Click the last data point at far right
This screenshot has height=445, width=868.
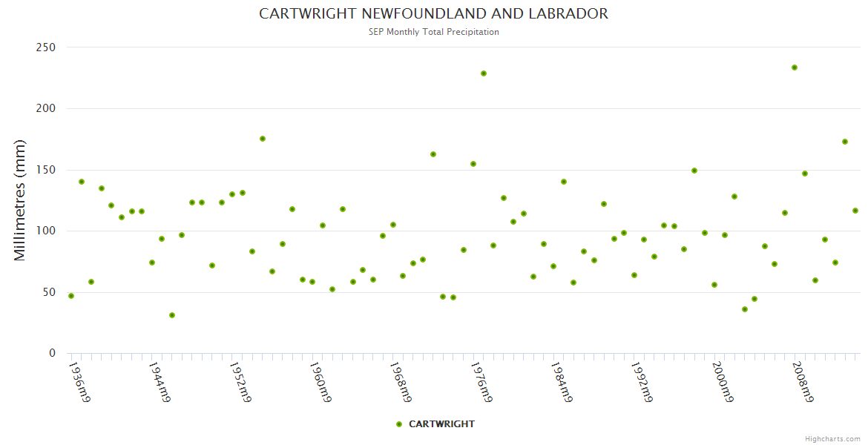[855, 211]
